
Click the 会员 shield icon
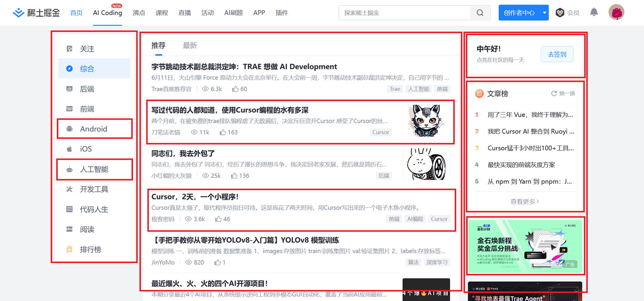(x=560, y=13)
